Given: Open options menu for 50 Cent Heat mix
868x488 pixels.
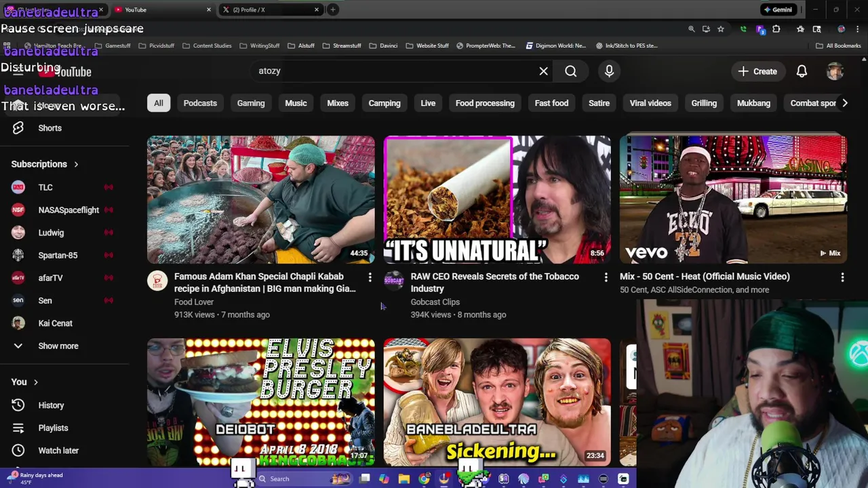Looking at the screenshot, I should click(x=842, y=277).
